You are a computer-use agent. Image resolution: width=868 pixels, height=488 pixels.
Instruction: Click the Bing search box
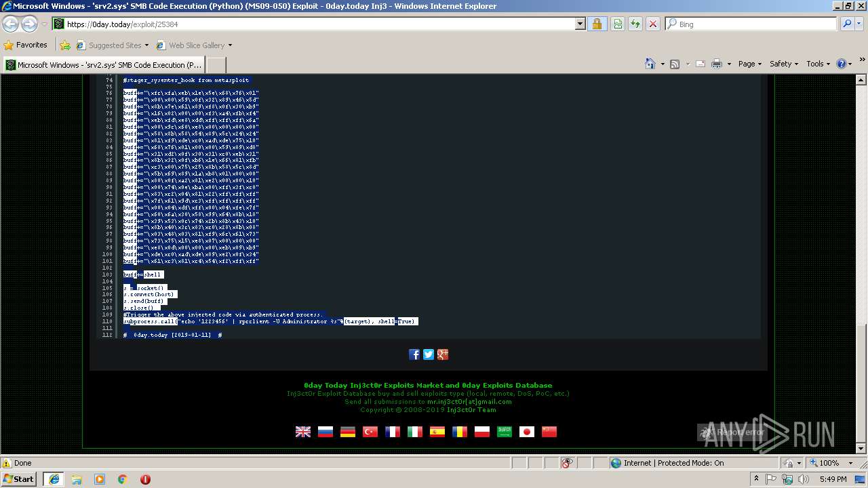coord(751,24)
